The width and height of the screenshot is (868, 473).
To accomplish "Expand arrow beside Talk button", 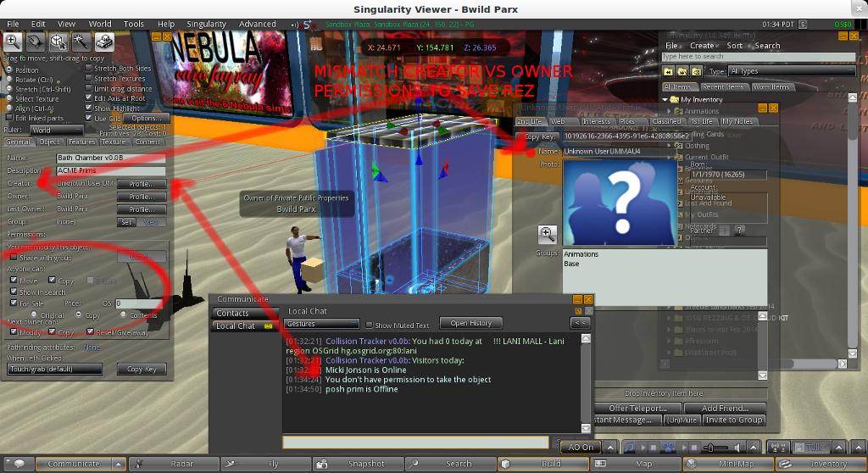I will point(838,448).
